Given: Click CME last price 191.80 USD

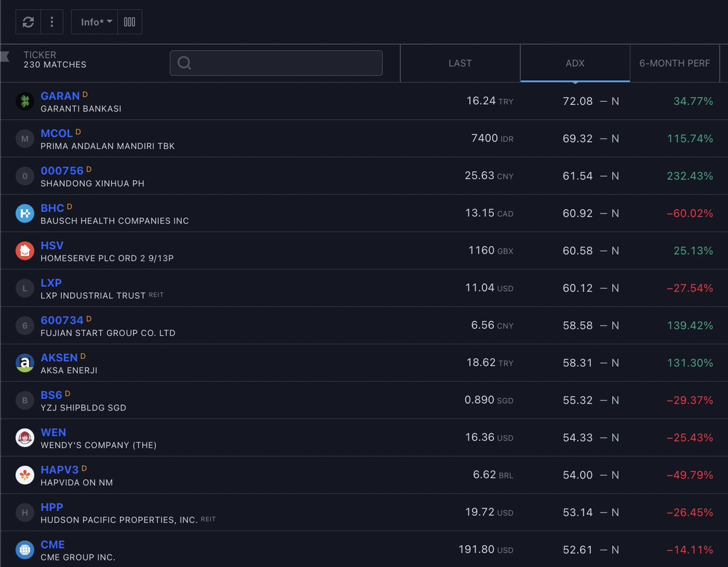Looking at the screenshot, I should pos(486,550).
